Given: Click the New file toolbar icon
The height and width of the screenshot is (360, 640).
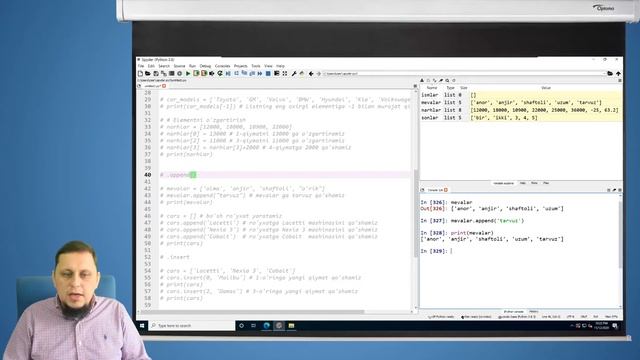Looking at the screenshot, I should [x=140, y=73].
